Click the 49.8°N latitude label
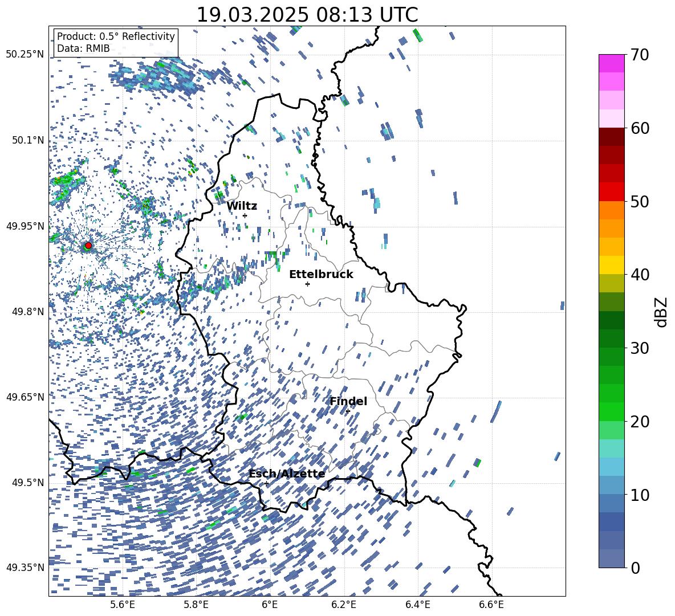The image size is (675, 616). (x=29, y=312)
